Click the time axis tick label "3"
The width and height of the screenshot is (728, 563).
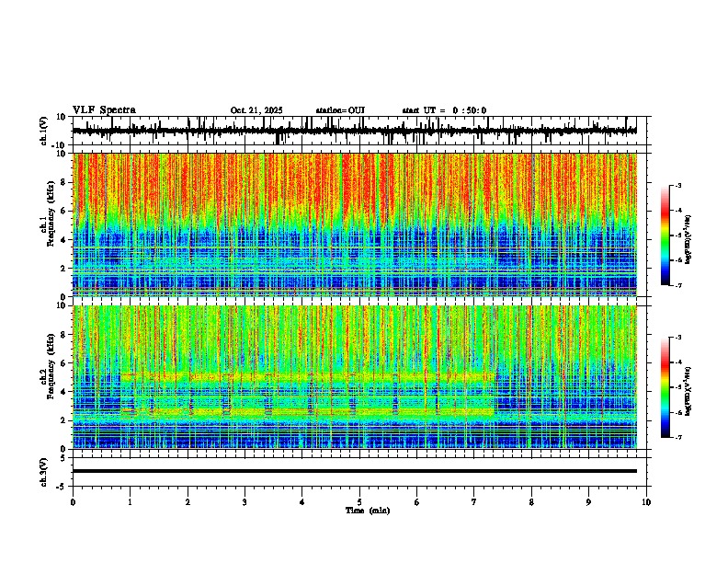pyautogui.click(x=245, y=502)
